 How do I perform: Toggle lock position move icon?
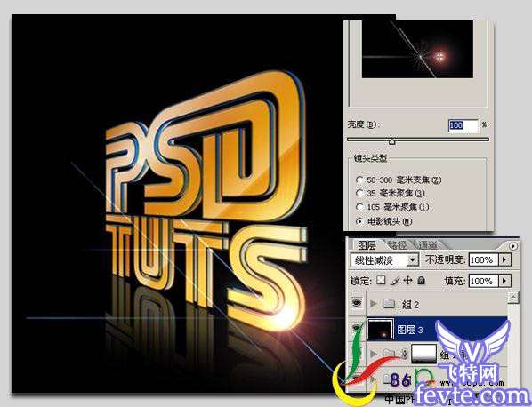point(407,280)
